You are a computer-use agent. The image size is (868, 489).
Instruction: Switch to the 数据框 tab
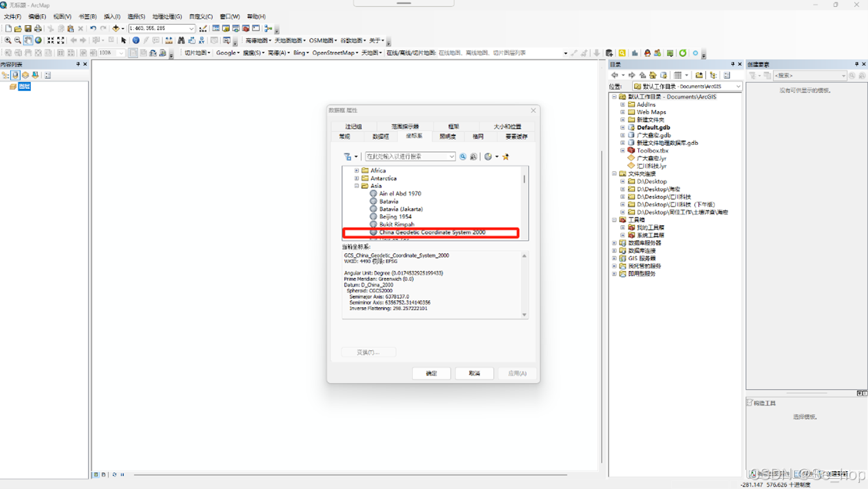tap(380, 137)
